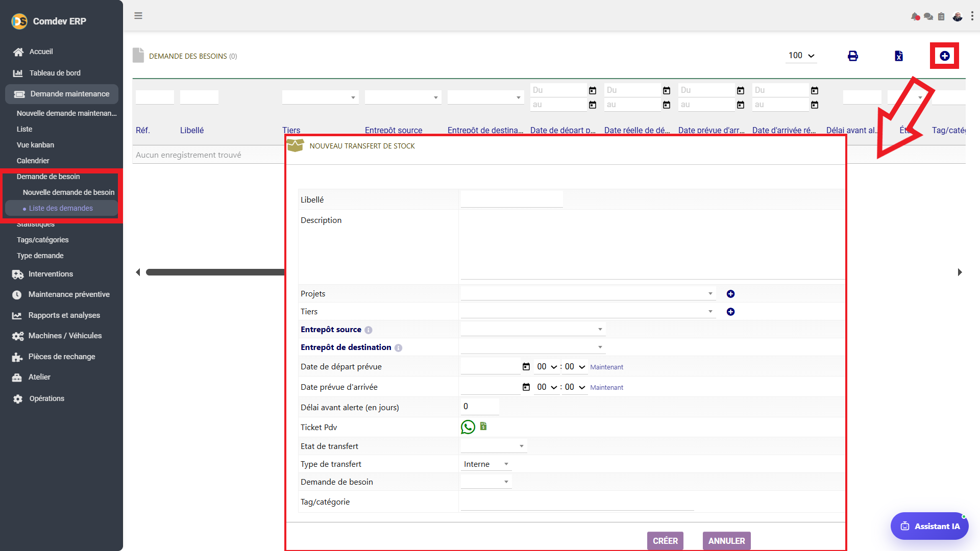This screenshot has width=980, height=551.
Task: Open the Assistant IA button
Action: click(929, 526)
